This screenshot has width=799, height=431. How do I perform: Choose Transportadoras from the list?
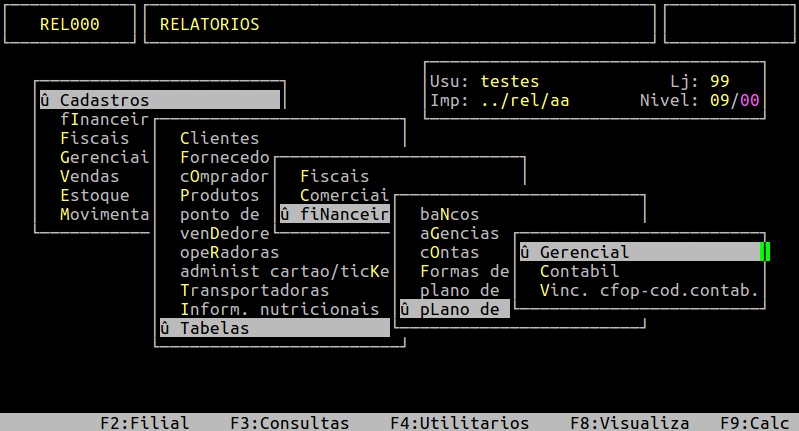click(254, 290)
